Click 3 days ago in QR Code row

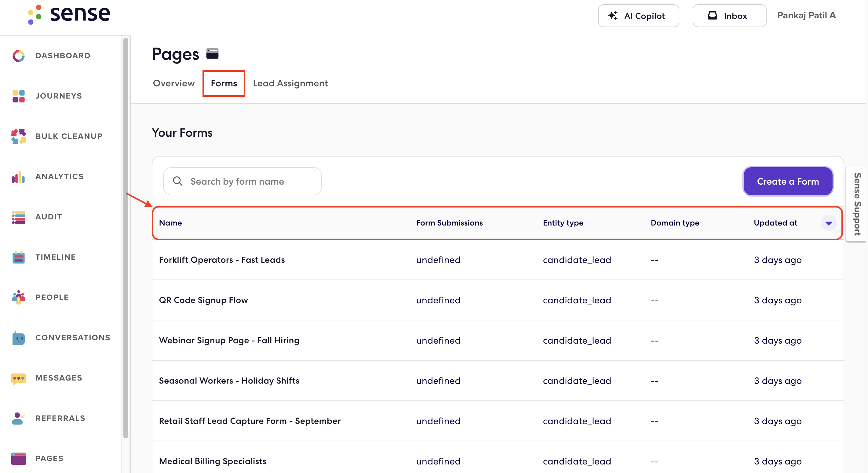pos(778,300)
